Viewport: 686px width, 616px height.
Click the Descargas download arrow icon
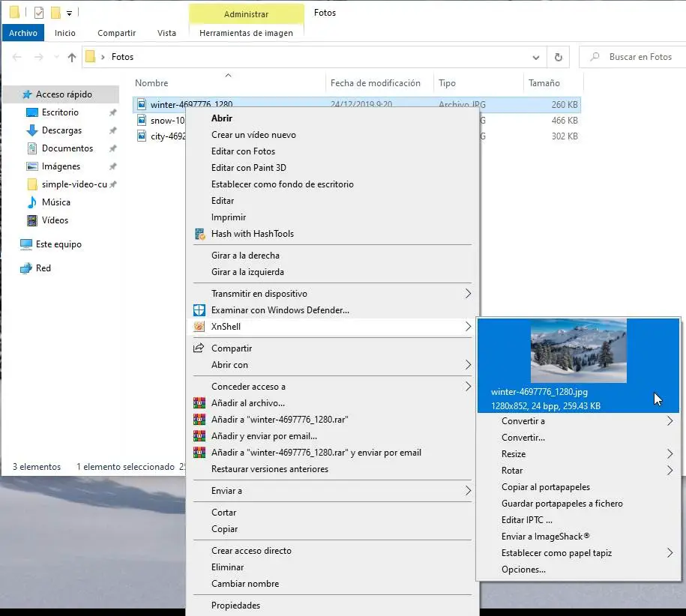(32, 130)
